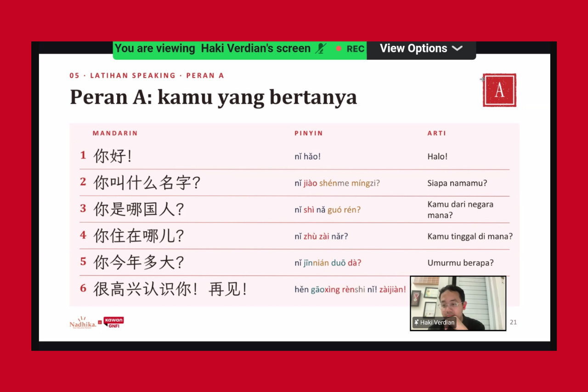This screenshot has width=588, height=392.
Task: Click the ARTI column header
Action: pos(437,133)
